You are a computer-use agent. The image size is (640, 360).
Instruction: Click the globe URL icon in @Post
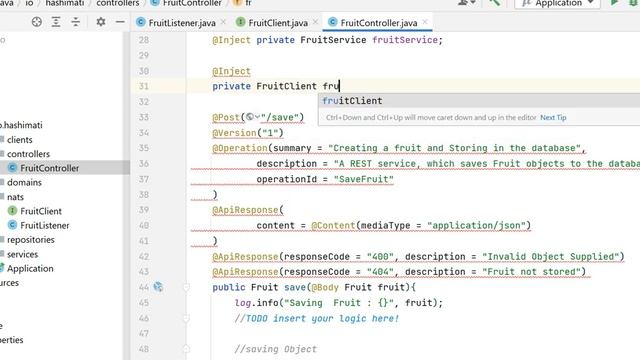pos(250,117)
